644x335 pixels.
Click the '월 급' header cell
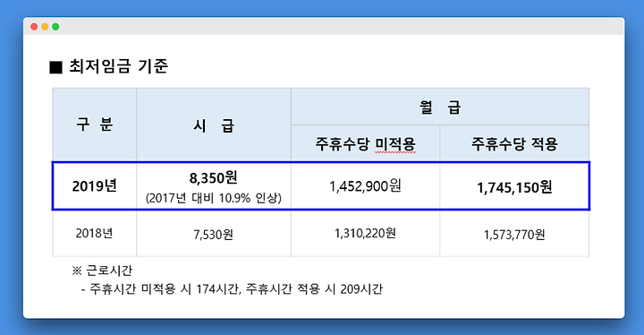[x=440, y=107]
